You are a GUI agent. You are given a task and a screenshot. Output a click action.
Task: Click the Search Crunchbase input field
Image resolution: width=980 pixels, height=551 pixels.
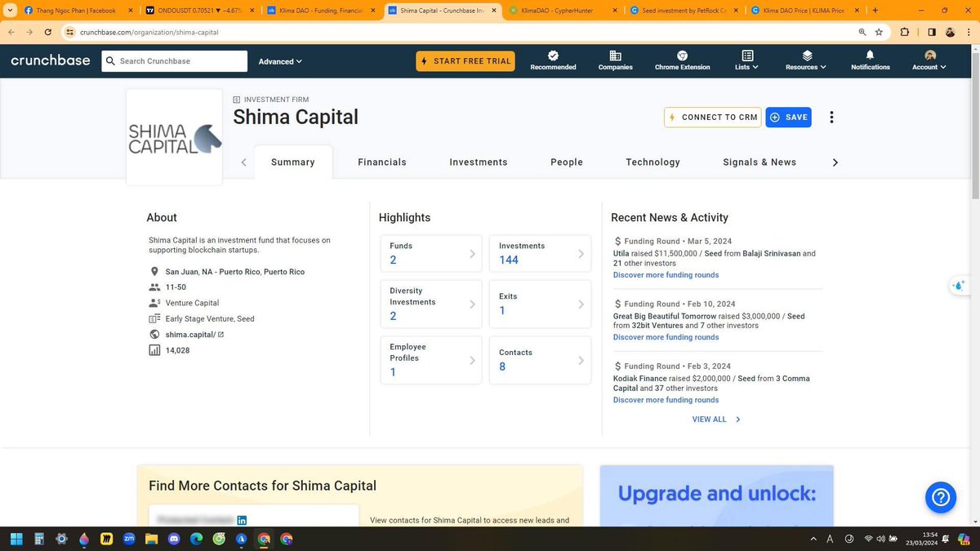tap(174, 61)
